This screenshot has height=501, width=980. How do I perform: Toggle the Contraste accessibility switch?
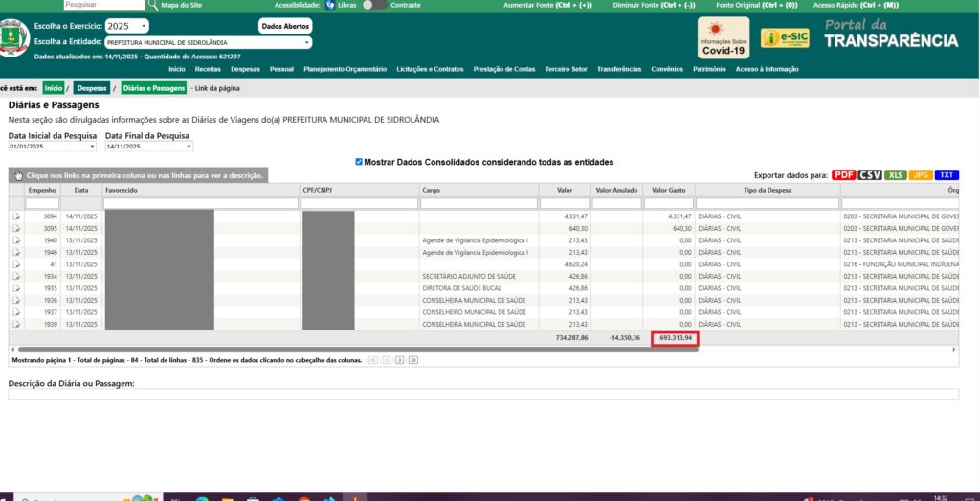374,5
